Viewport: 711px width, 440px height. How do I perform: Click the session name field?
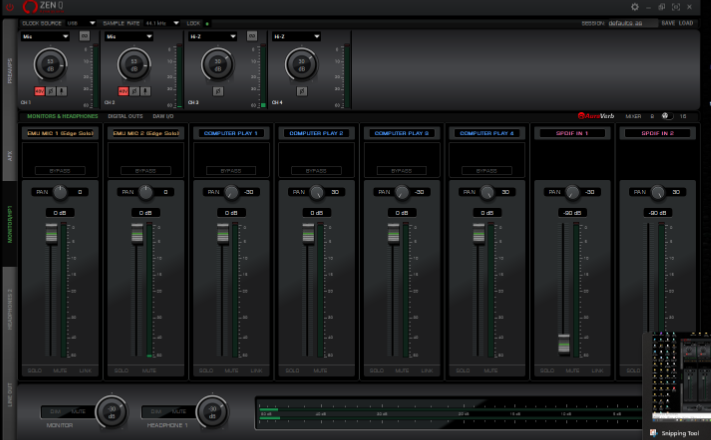(x=633, y=23)
